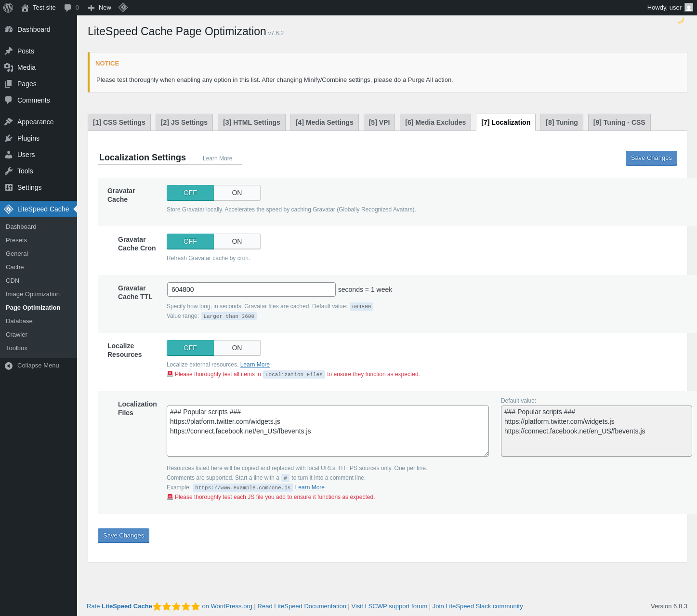The width and height of the screenshot is (697, 616).
Task: Enable Localize Resources with ON
Action: click(237, 348)
